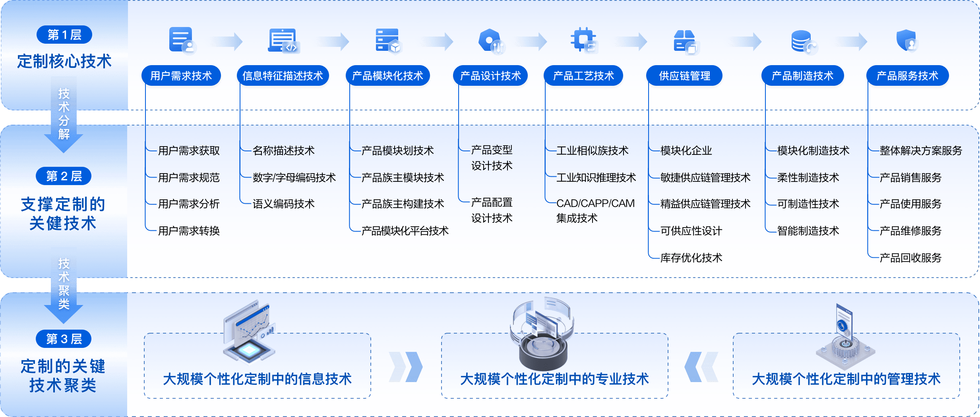Click the supply chain package icon

coord(686,42)
